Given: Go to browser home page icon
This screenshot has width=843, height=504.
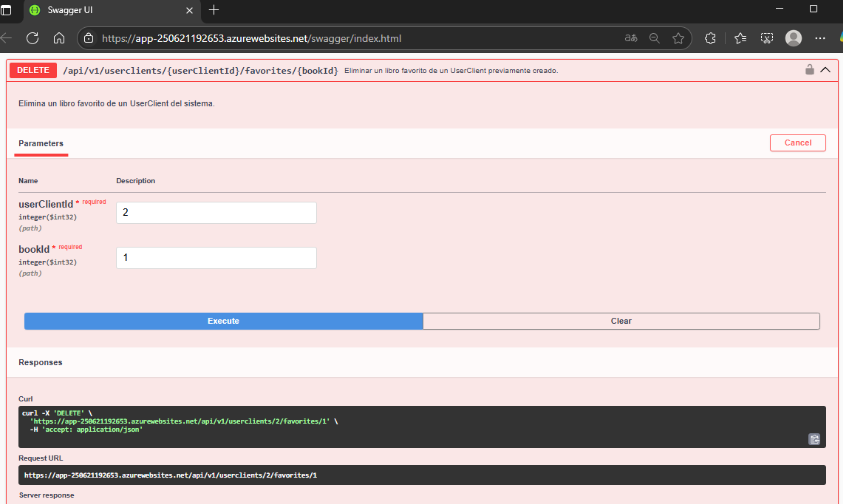Looking at the screenshot, I should (59, 38).
